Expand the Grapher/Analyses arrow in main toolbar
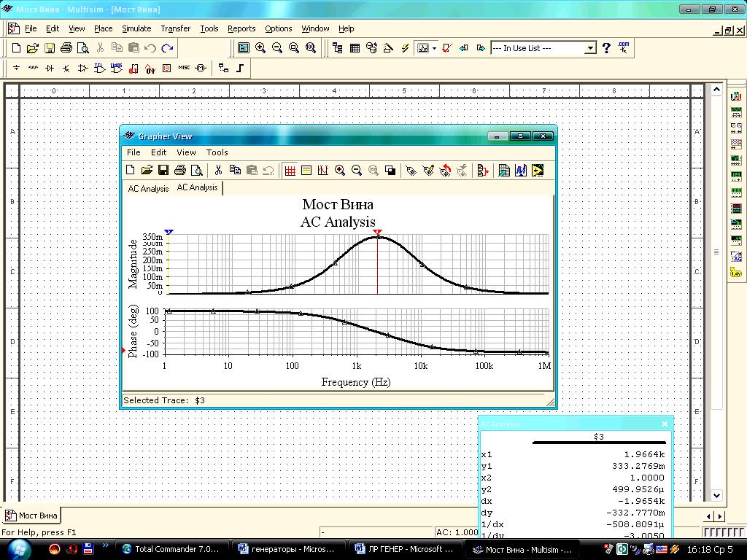This screenshot has width=747, height=560. point(434,48)
